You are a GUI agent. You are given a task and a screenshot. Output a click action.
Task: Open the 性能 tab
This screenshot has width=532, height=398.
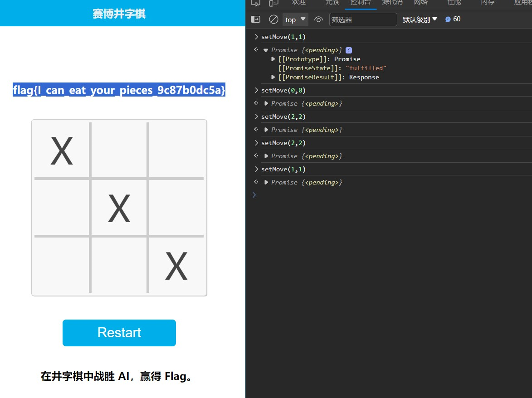point(454,3)
